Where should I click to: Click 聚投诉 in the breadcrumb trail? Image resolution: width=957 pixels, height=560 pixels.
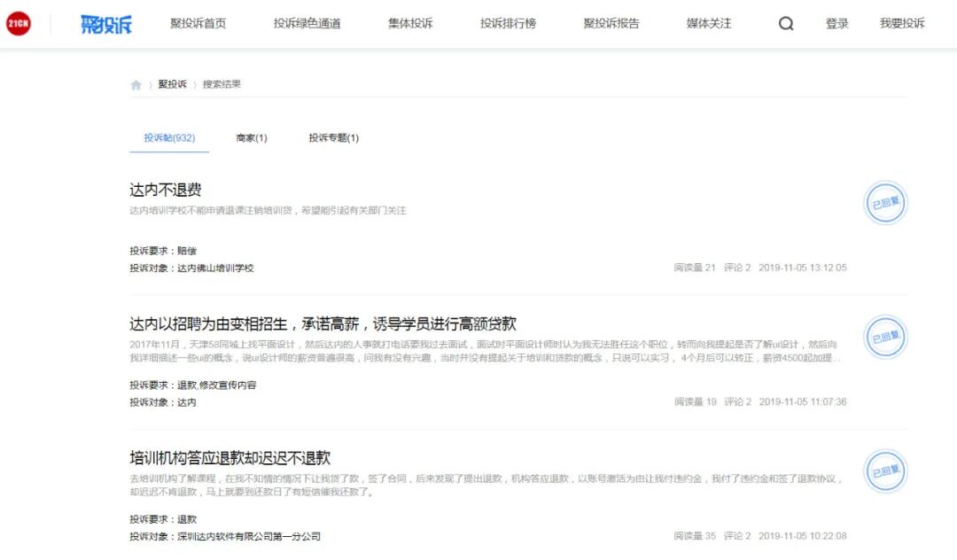[173, 84]
